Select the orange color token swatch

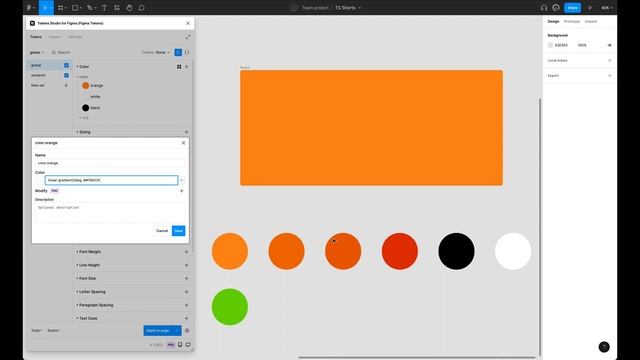click(x=85, y=85)
